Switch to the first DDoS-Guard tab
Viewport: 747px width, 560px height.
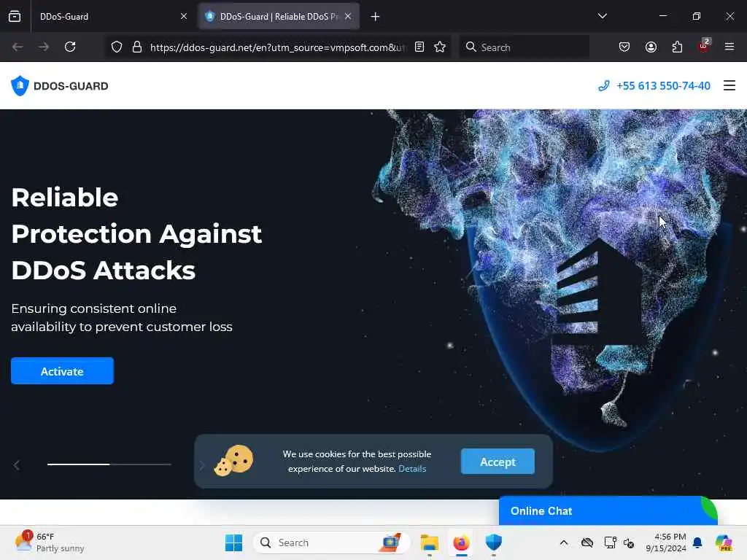(x=112, y=16)
